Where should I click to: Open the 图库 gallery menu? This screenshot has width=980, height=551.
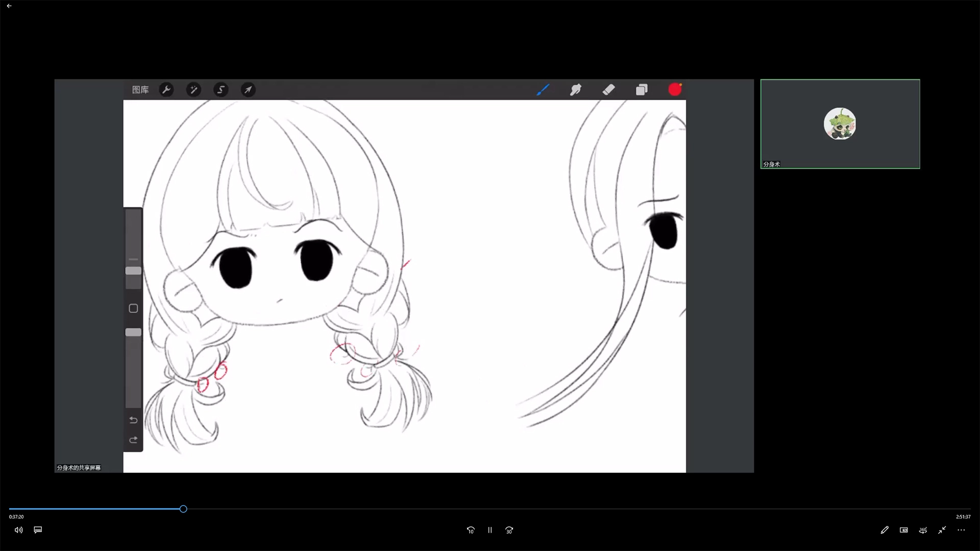click(x=140, y=90)
